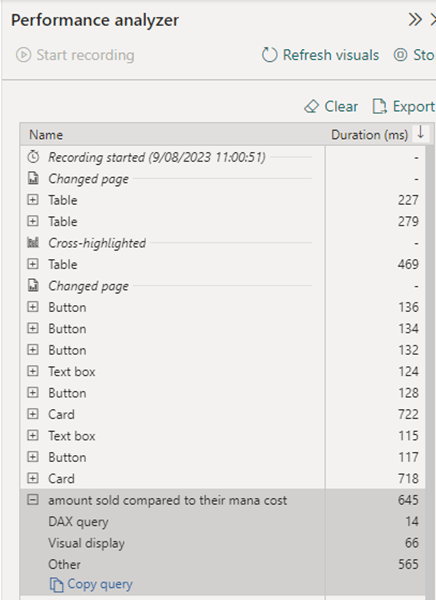Click the clock icon beside Recording started
The image size is (436, 600).
(x=33, y=157)
